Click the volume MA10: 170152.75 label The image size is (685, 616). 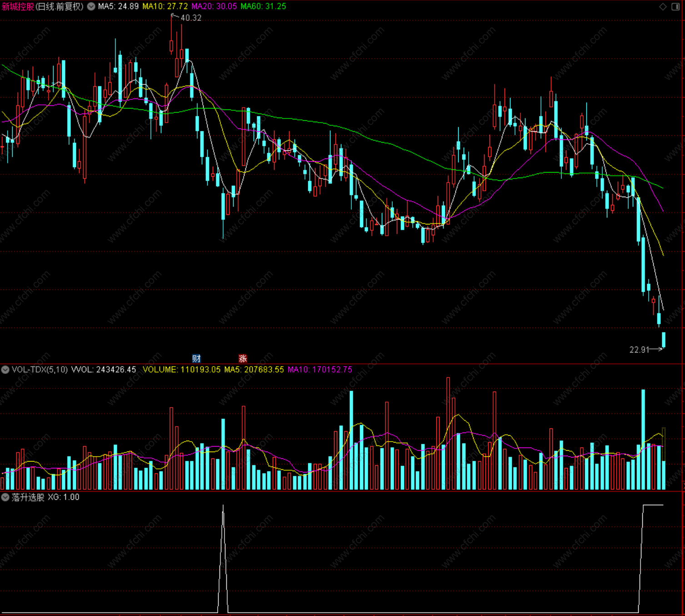tap(320, 370)
